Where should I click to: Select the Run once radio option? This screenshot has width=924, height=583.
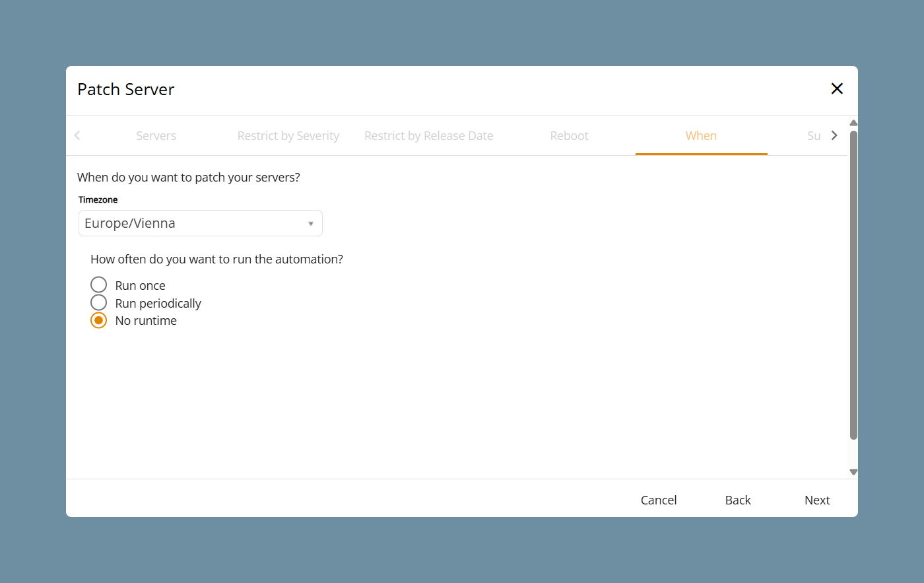[x=98, y=285]
